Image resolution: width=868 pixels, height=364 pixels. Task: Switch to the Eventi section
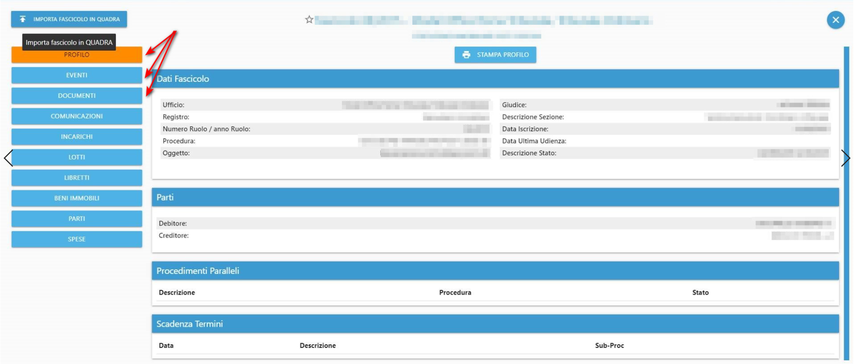(x=76, y=75)
